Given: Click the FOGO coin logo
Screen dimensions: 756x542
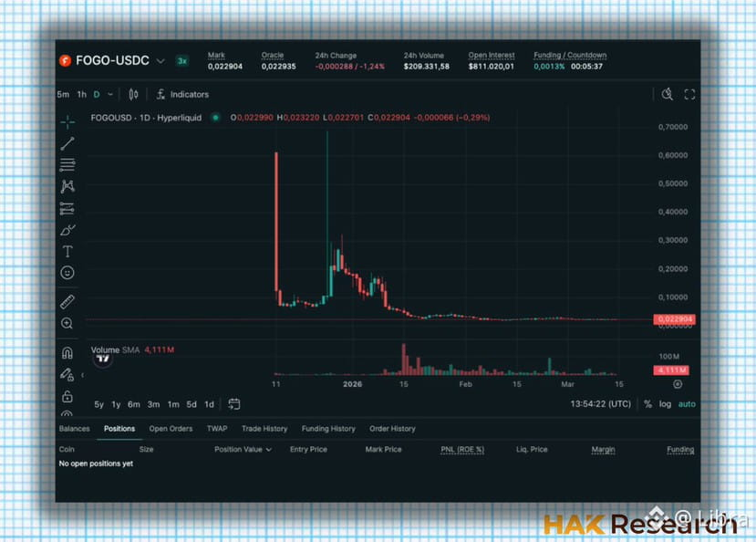Looking at the screenshot, I should pyautogui.click(x=65, y=61).
